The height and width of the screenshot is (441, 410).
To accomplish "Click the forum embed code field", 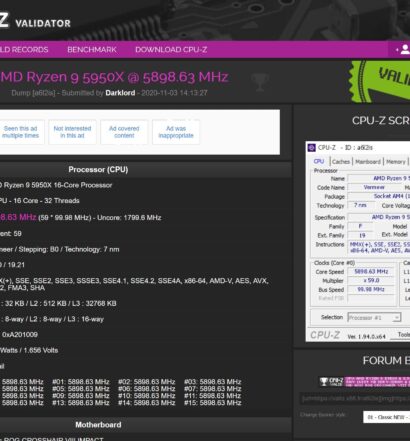I will coord(355,399).
